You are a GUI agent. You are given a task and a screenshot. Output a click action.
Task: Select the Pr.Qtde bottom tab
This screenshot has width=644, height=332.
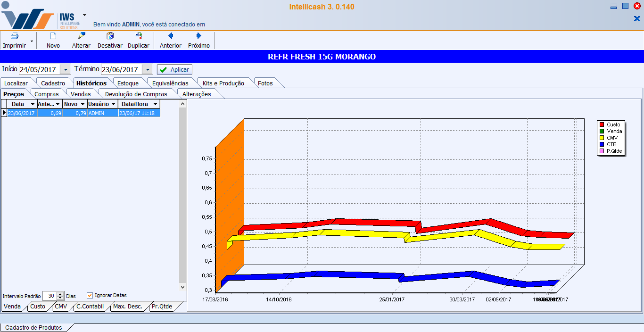pyautogui.click(x=162, y=307)
